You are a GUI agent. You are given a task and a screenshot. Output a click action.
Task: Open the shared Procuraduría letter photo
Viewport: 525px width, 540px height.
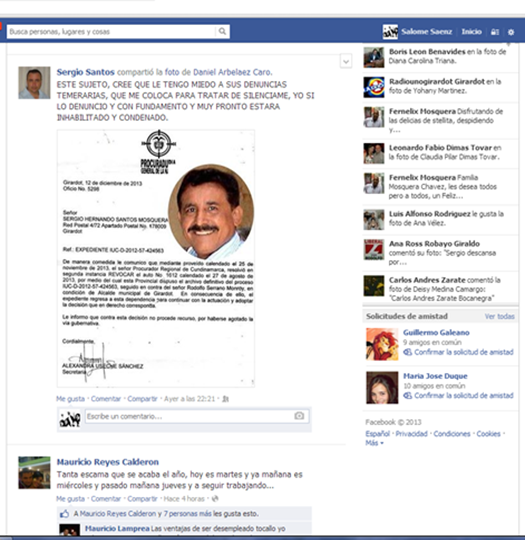point(156,258)
